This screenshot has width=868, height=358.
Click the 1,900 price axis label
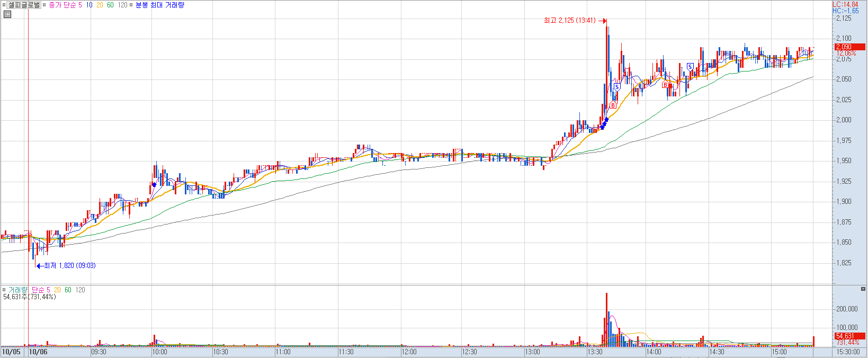(844, 202)
